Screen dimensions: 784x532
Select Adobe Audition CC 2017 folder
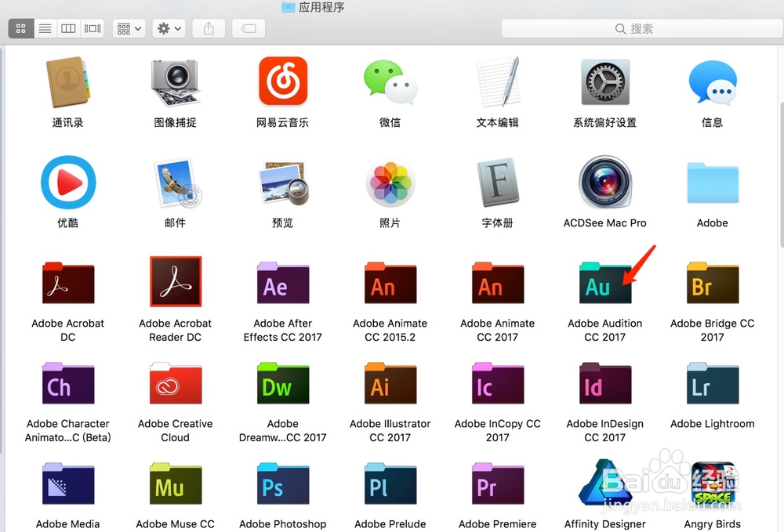(x=605, y=283)
